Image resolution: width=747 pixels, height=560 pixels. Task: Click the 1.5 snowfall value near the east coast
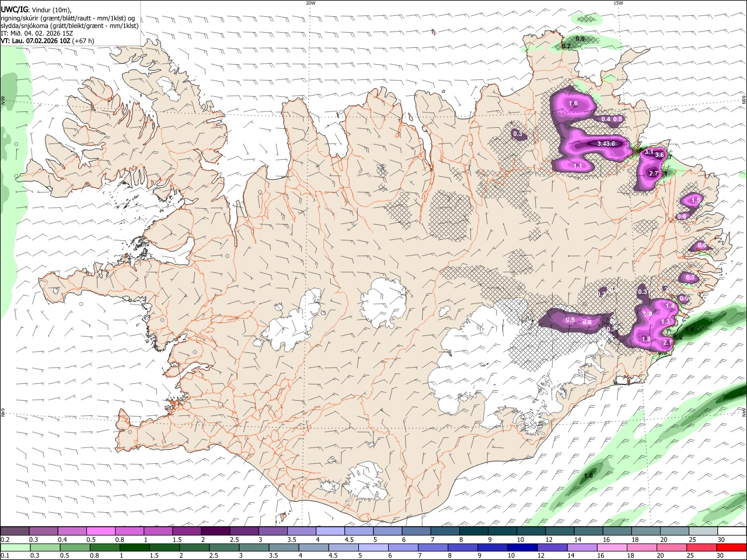click(x=695, y=200)
